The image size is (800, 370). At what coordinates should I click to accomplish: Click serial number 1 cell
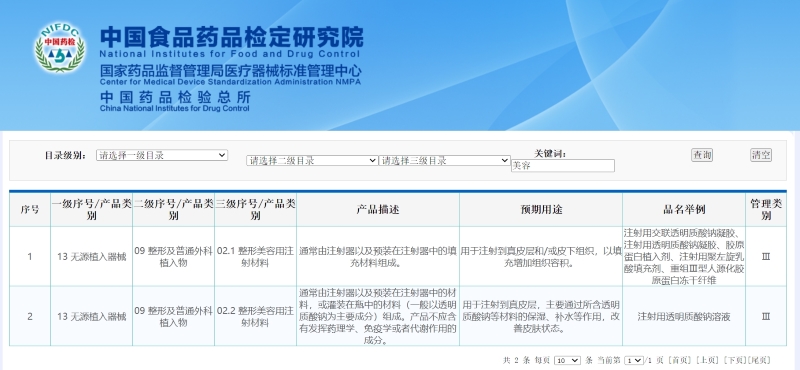tap(30, 257)
